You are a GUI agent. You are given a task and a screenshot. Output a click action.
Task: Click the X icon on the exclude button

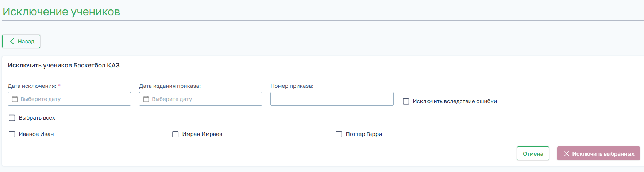click(567, 154)
